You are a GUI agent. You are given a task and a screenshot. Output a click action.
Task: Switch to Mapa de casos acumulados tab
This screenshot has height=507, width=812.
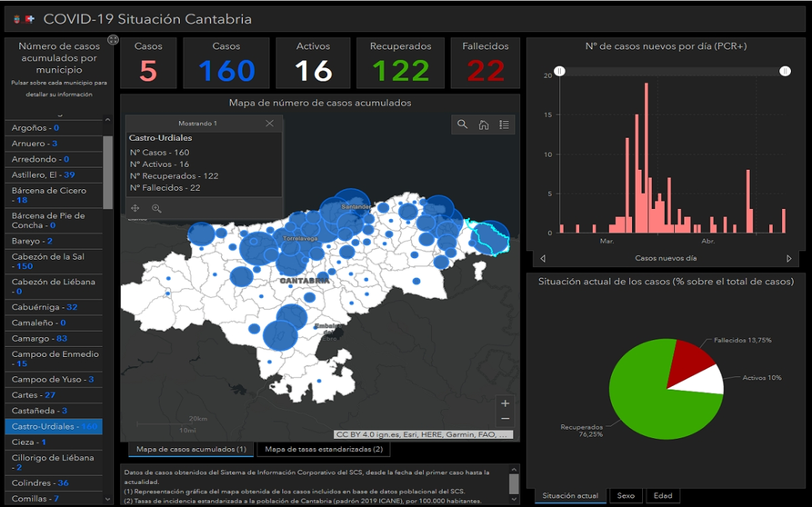pos(191,449)
